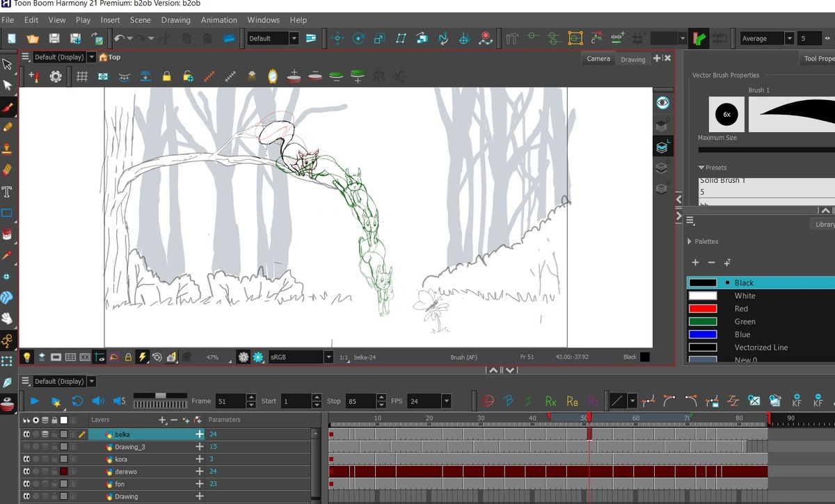Viewport: 835px width, 504px height.
Task: Click the Maximum Size slider bar
Action: (x=766, y=149)
